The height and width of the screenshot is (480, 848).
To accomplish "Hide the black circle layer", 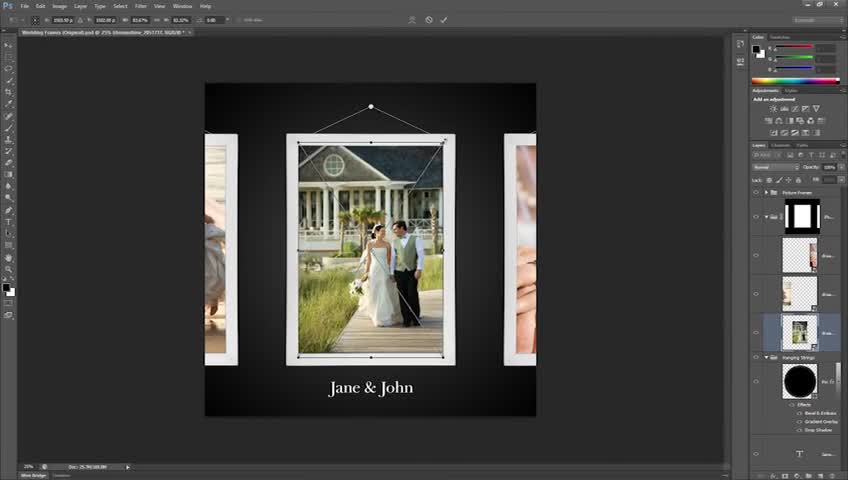I will 756,382.
